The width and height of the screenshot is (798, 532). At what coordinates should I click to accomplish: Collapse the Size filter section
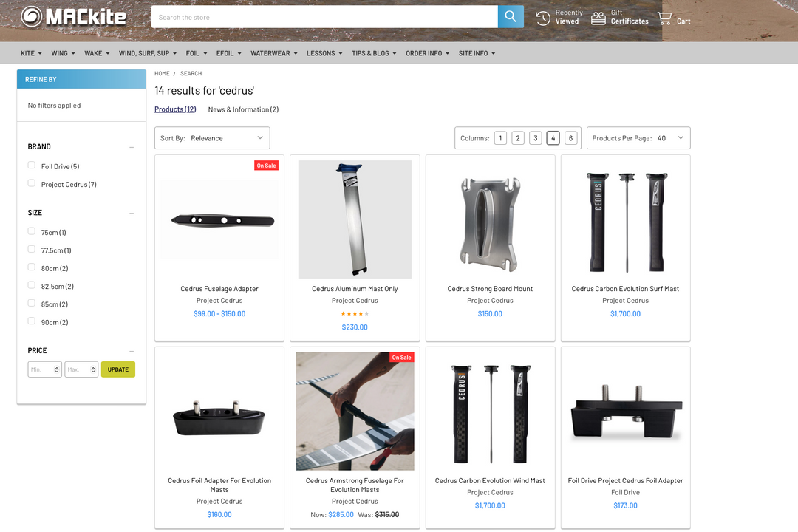pyautogui.click(x=132, y=213)
